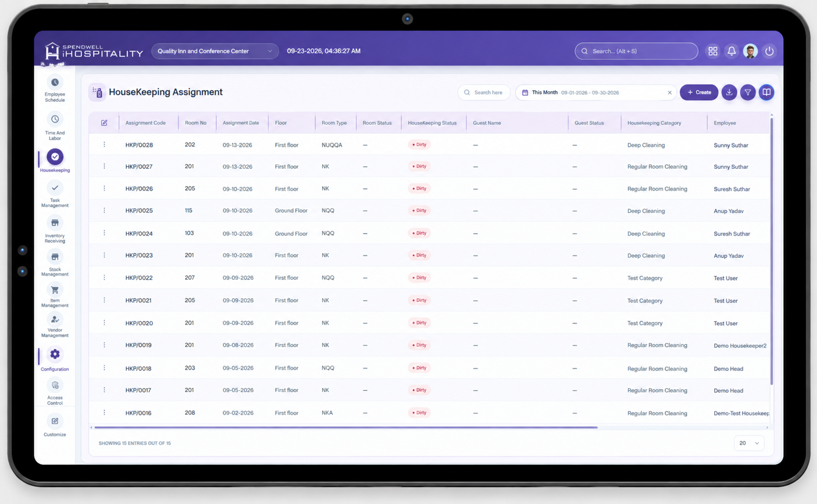
Task: Open row menu for HKP/0019
Action: (x=104, y=345)
